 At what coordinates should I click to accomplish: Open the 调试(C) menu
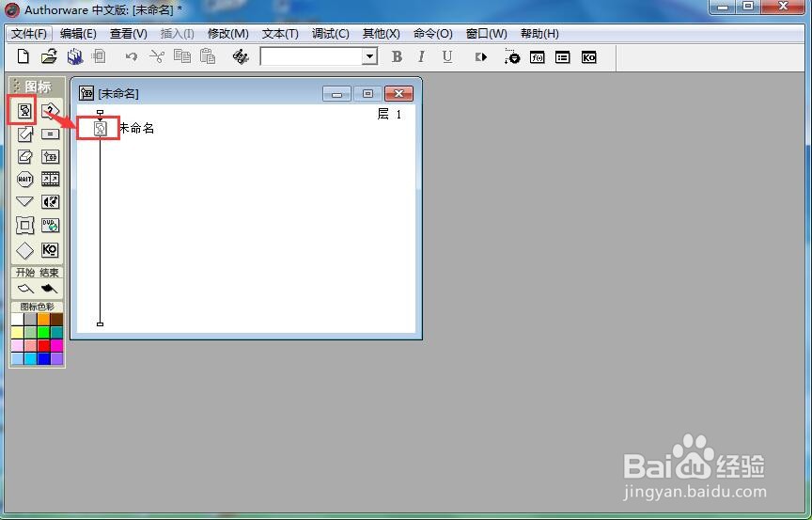[x=331, y=34]
